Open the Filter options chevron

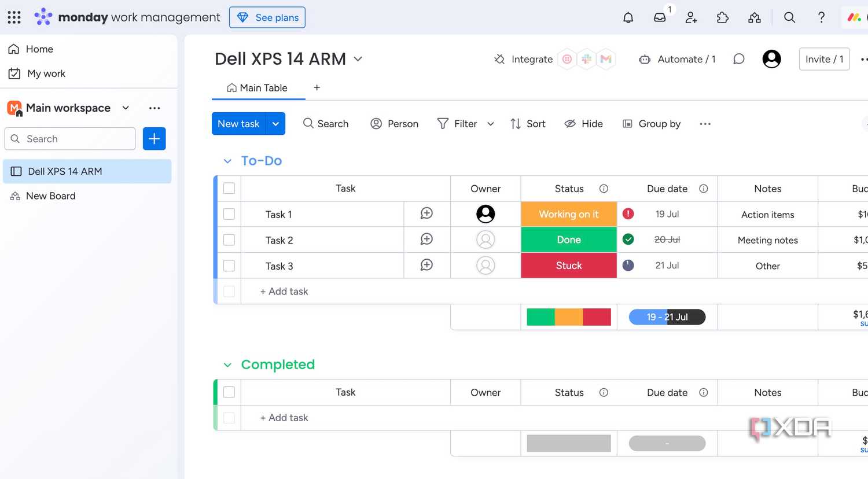point(491,124)
